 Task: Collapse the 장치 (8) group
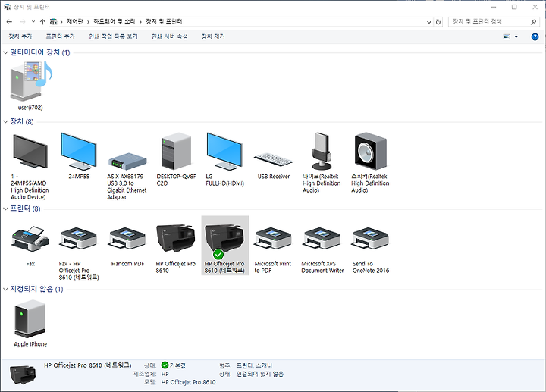click(5, 121)
